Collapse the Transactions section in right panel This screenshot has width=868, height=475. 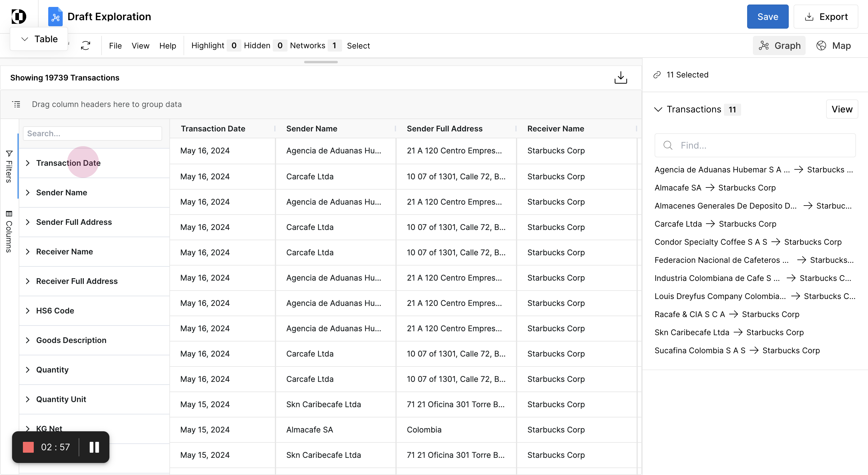click(658, 109)
